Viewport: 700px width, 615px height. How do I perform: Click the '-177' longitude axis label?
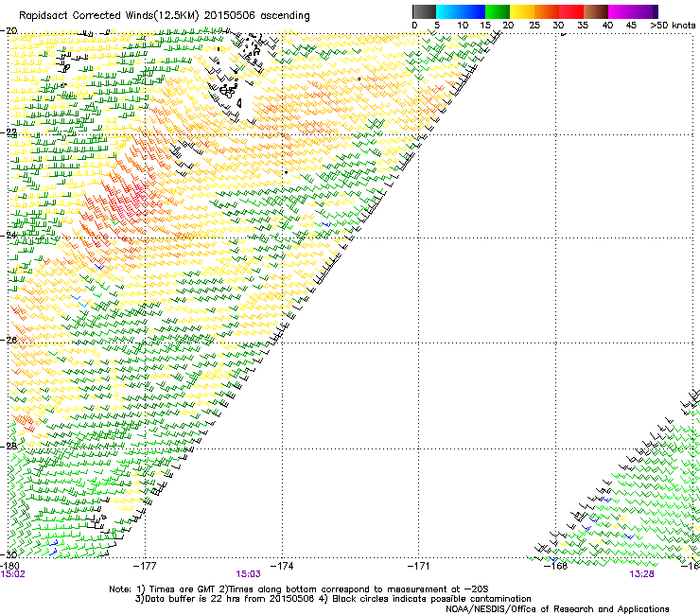[x=145, y=566]
